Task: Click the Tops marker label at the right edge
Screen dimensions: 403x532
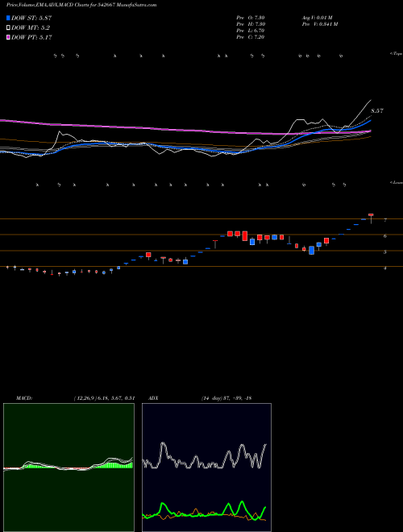Action: pos(397,54)
